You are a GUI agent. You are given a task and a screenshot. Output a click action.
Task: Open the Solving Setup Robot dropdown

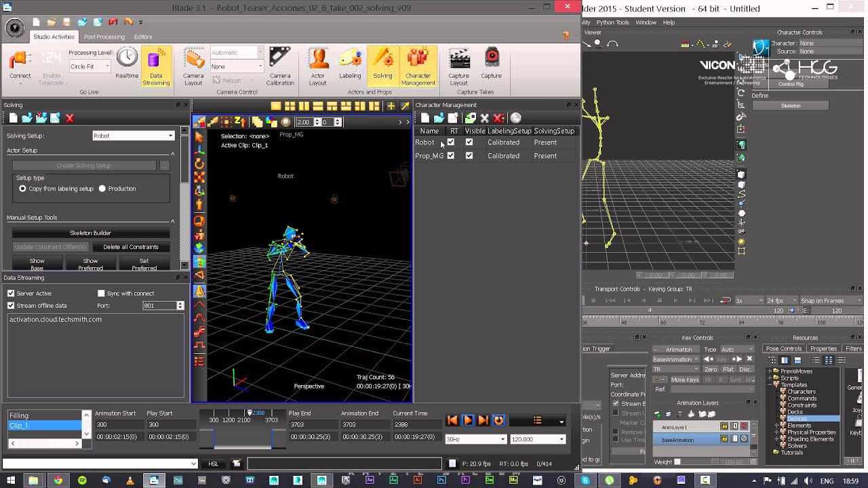(134, 136)
